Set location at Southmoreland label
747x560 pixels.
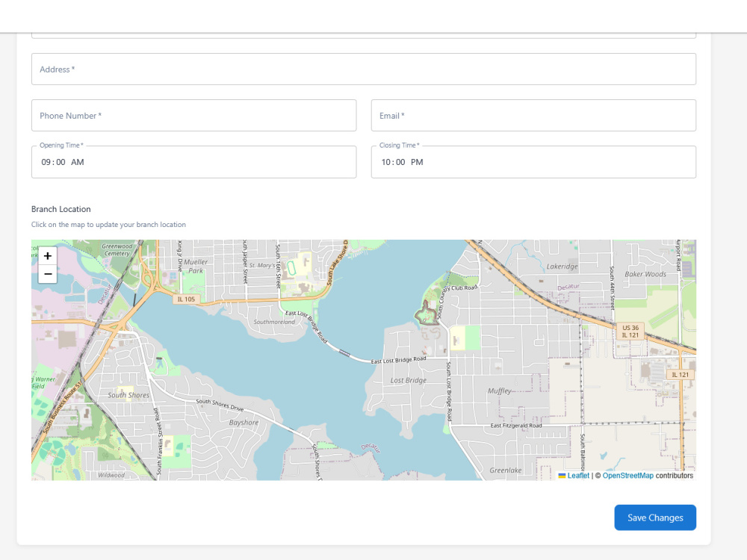click(x=274, y=322)
